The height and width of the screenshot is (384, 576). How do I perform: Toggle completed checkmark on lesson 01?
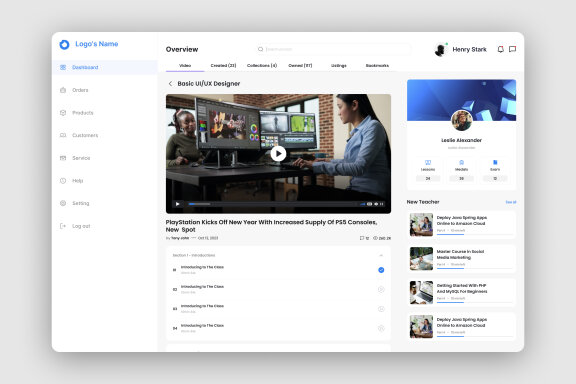point(381,270)
